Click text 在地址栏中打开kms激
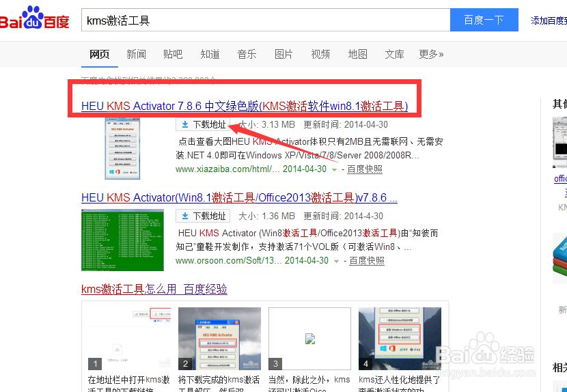 [128, 380]
